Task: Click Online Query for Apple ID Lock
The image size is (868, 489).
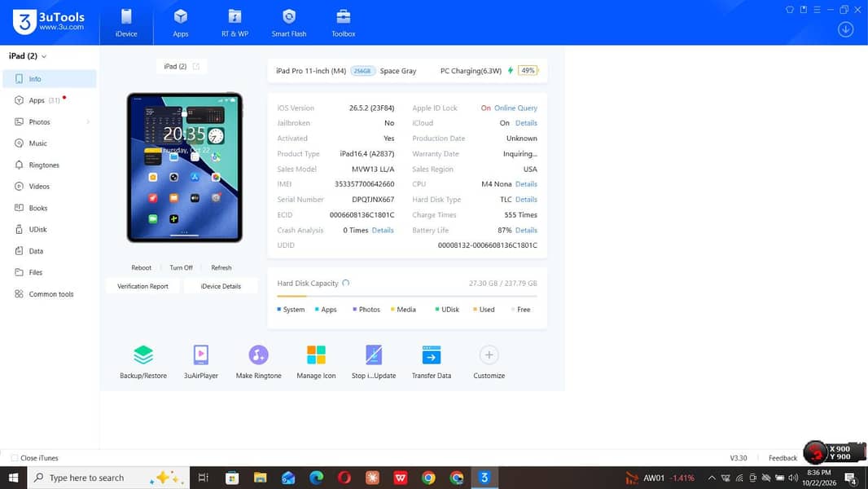Action: pyautogui.click(x=516, y=108)
